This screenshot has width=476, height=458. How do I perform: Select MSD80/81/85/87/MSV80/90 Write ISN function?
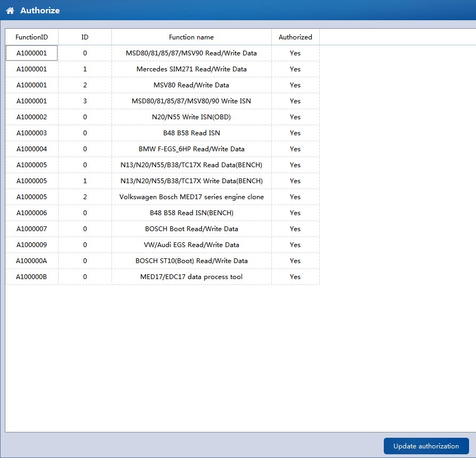(191, 101)
